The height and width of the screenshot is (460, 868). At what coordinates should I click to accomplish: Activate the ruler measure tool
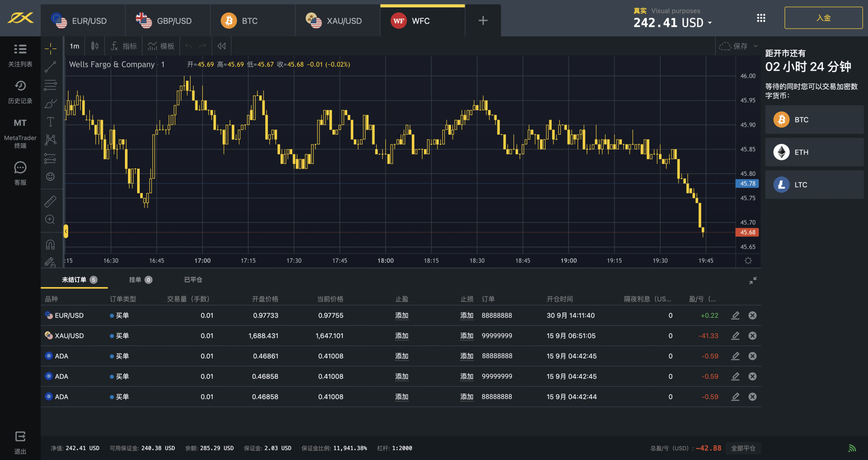pyautogui.click(x=50, y=201)
